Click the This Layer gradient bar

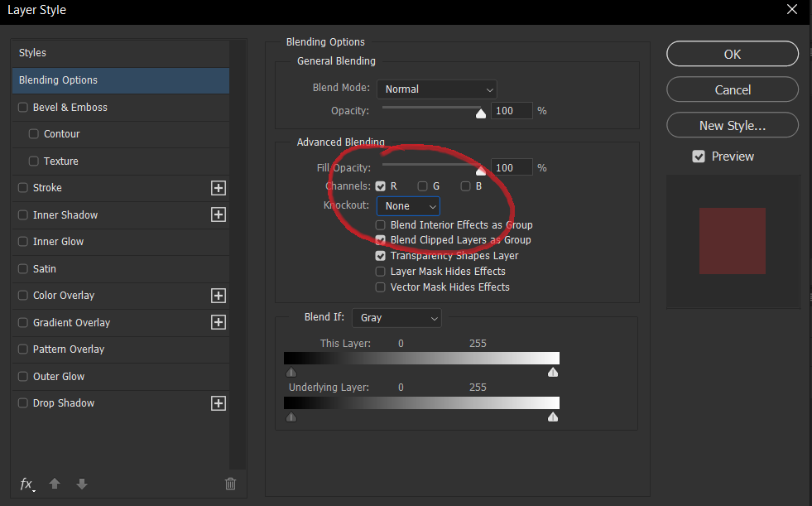pyautogui.click(x=421, y=358)
